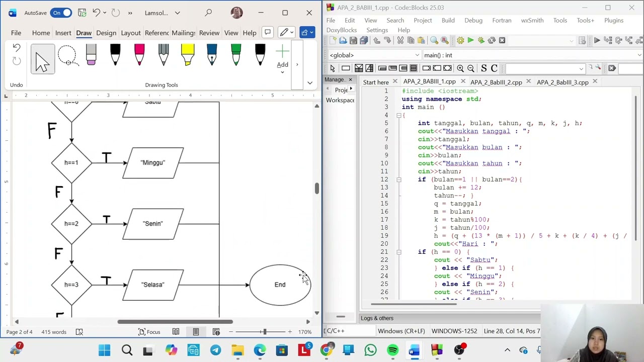Open the Design ribbon tab

pos(106,33)
